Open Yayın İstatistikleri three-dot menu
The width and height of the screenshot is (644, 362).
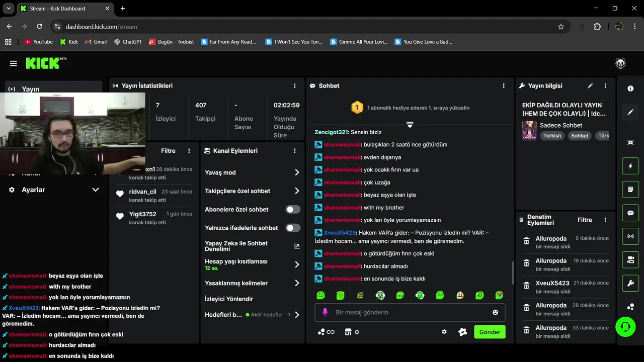295,86
